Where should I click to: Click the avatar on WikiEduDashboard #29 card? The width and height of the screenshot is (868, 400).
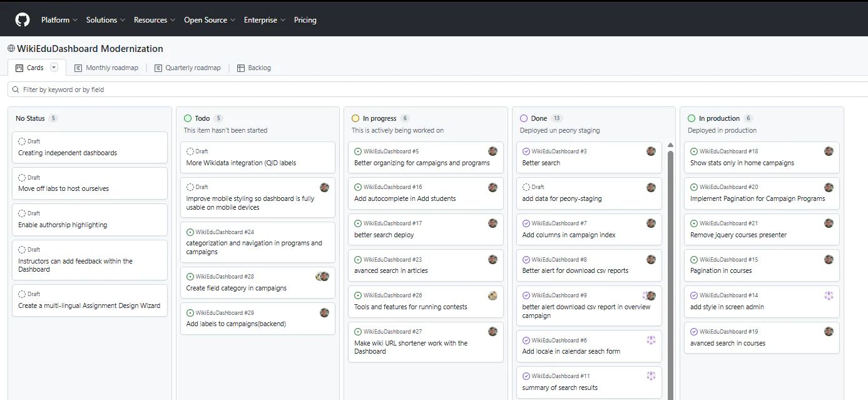(324, 312)
